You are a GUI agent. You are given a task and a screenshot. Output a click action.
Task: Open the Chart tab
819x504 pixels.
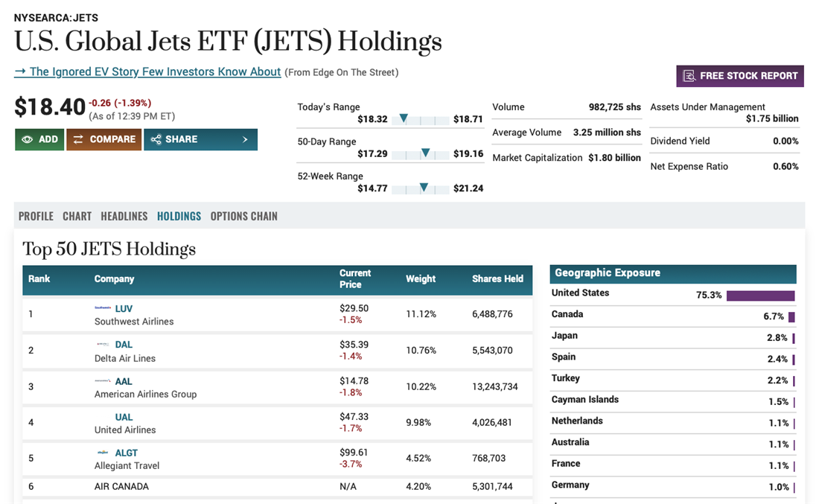point(77,216)
